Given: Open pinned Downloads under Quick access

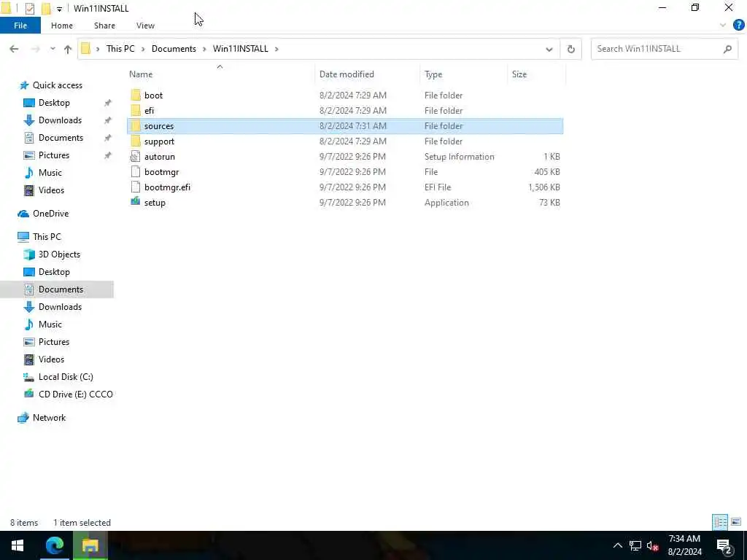Looking at the screenshot, I should click(x=60, y=120).
